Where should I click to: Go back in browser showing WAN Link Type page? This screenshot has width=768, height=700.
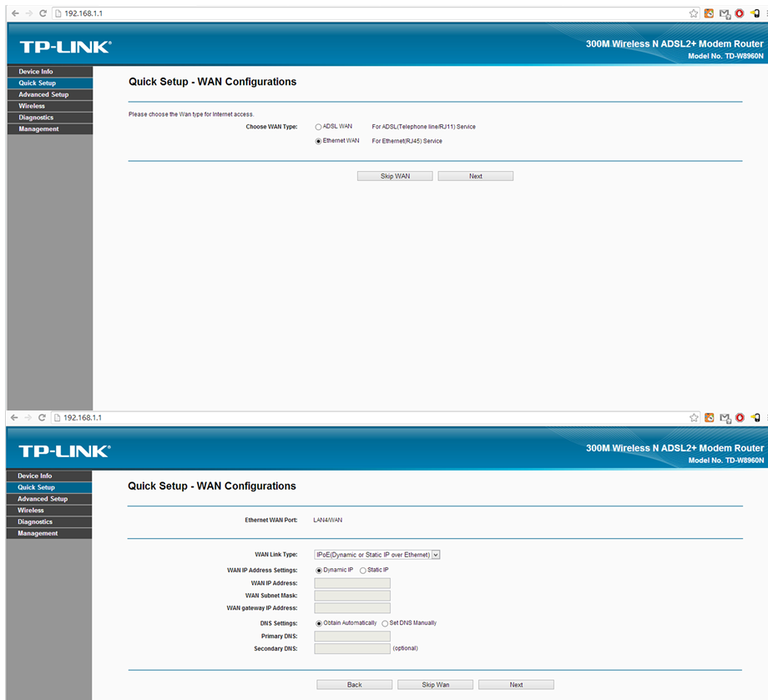tap(14, 417)
